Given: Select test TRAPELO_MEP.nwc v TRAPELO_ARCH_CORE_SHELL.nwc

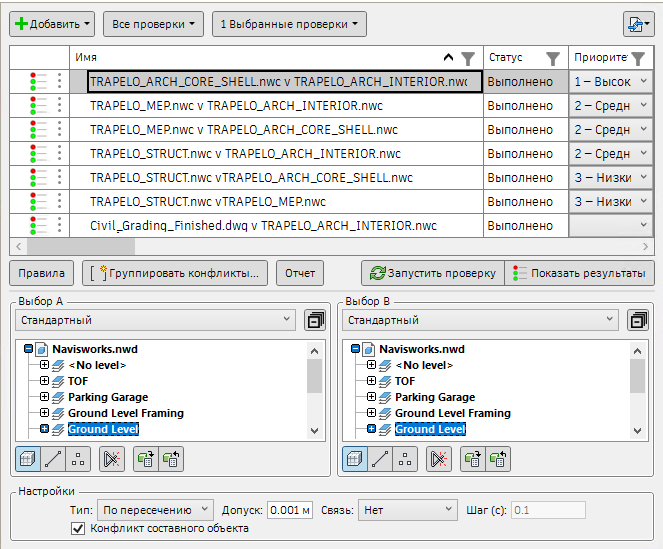Looking at the screenshot, I should pyautogui.click(x=244, y=130).
